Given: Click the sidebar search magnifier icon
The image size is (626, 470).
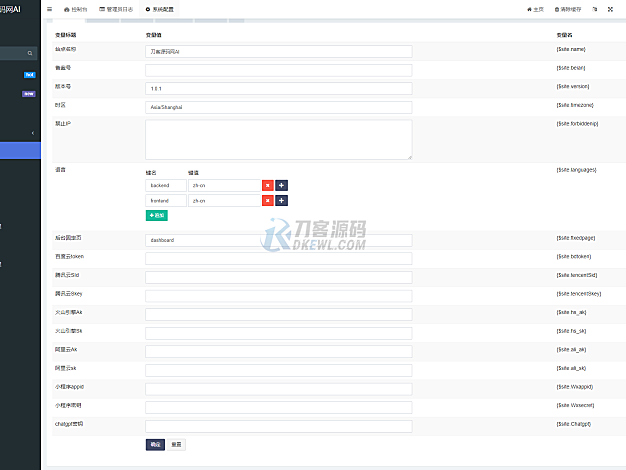Looking at the screenshot, I should [x=30, y=53].
